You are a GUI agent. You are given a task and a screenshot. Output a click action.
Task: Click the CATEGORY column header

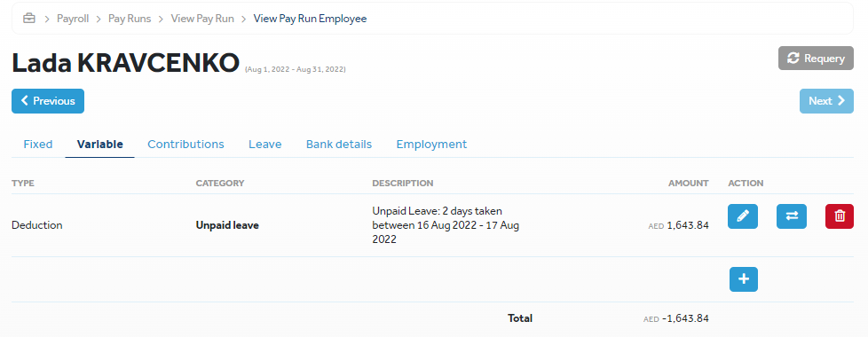220,184
